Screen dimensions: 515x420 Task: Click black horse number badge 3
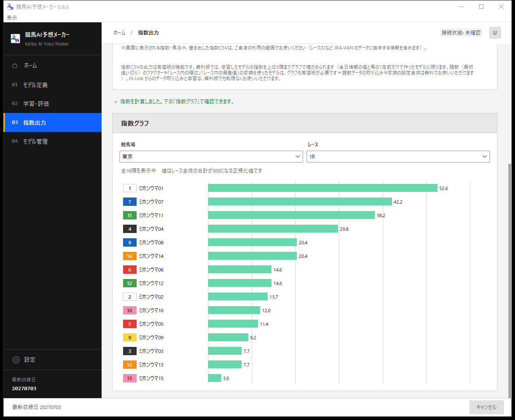click(130, 351)
